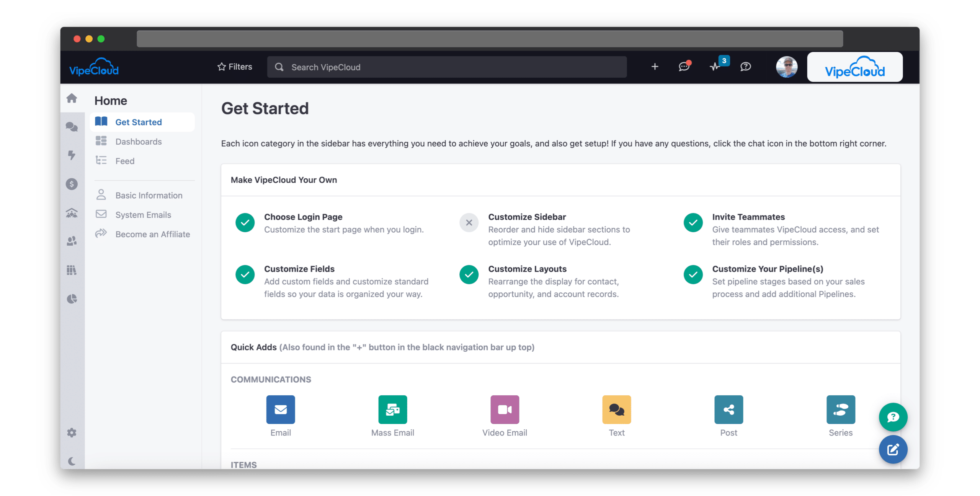Open Basic Information settings

[x=149, y=195]
